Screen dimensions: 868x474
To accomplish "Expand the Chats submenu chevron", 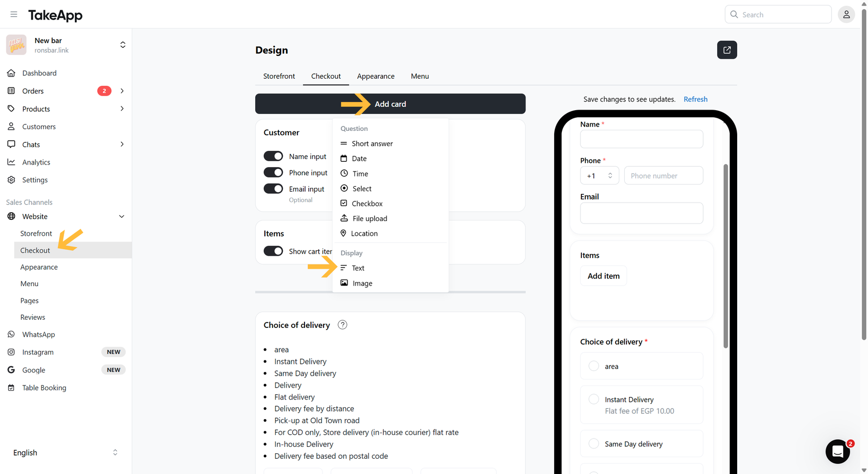I will coord(122,144).
